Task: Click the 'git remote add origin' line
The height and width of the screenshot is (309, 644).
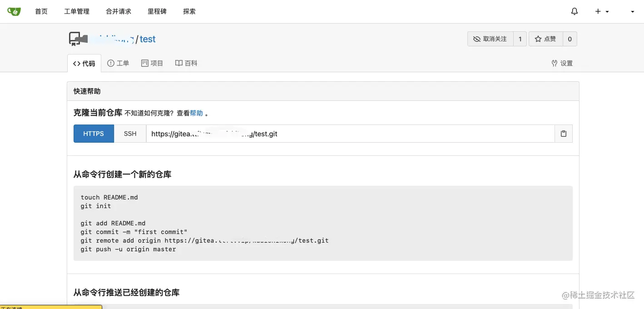Action: tap(205, 240)
